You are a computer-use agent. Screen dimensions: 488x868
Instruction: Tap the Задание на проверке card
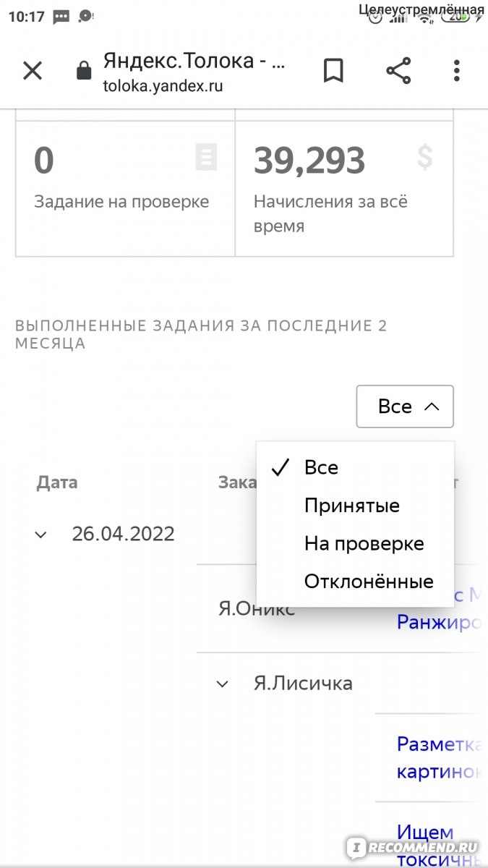coord(125,188)
